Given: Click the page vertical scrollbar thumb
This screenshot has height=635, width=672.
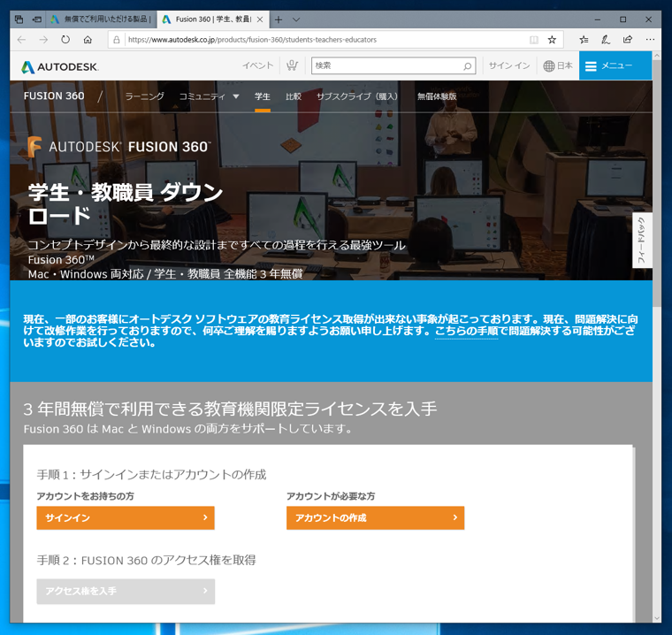Looking at the screenshot, I should 657,183.
